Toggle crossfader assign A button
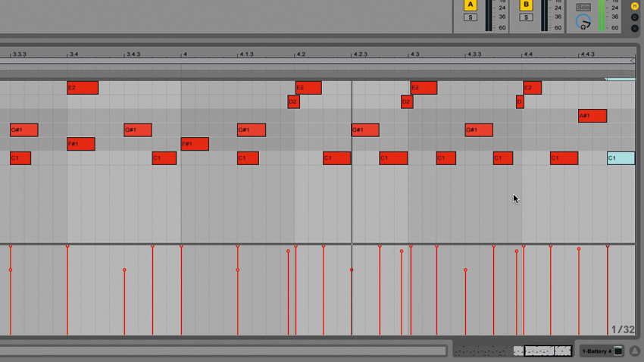This screenshot has height=362, width=644. [470, 5]
